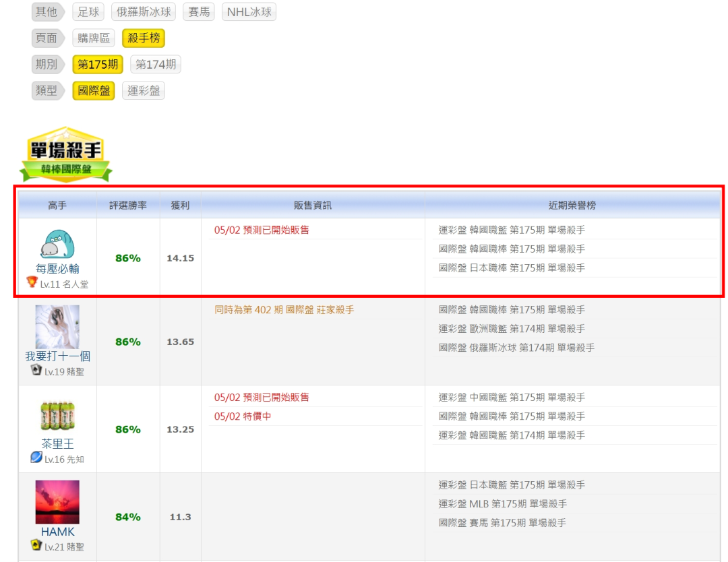Screen dimensions: 728x562
Task: Click profit value 13.25
Action: pyautogui.click(x=180, y=430)
